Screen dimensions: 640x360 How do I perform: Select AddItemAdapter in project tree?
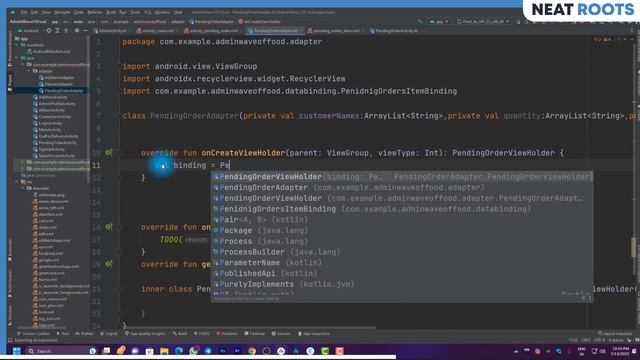coord(56,78)
